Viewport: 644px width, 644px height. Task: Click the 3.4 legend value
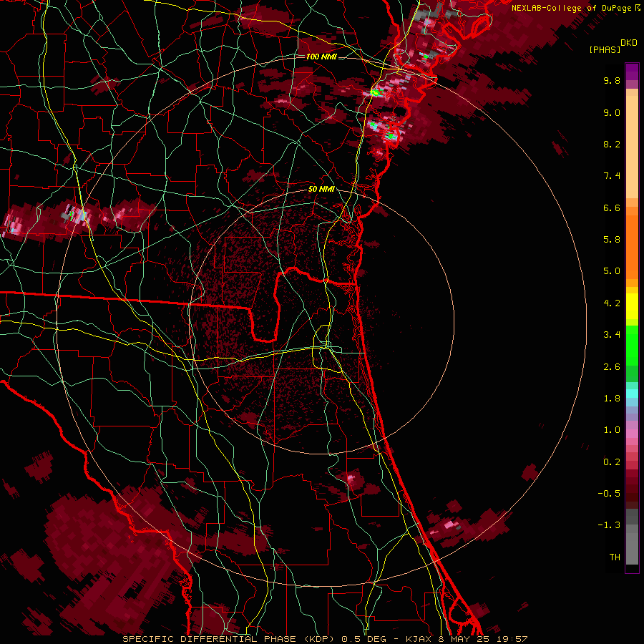coord(612,335)
